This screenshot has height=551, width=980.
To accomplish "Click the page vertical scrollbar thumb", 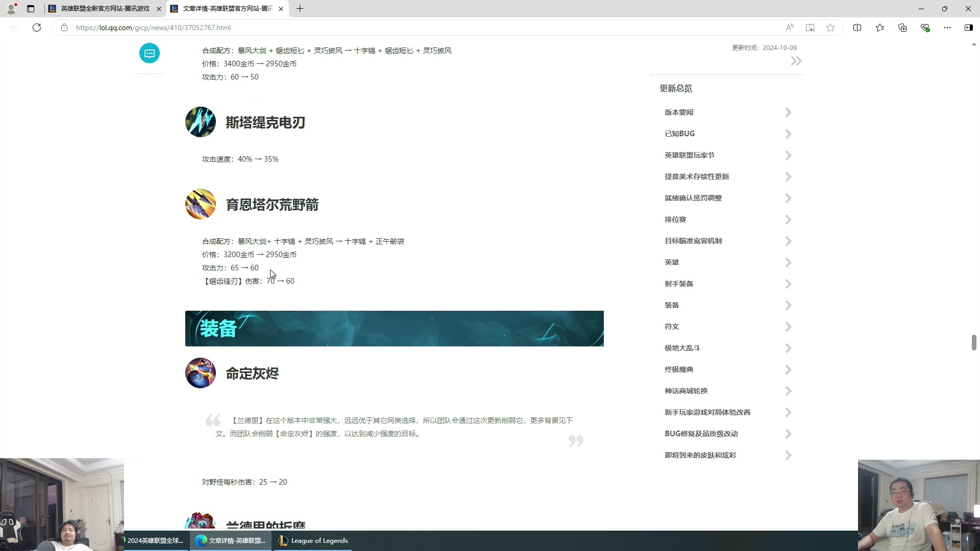I will (x=974, y=342).
